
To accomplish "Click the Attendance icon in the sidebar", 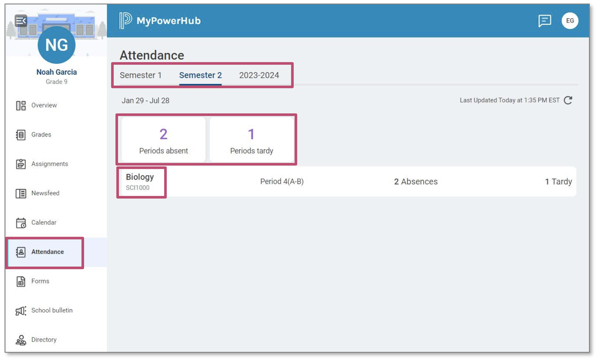I will tap(21, 252).
